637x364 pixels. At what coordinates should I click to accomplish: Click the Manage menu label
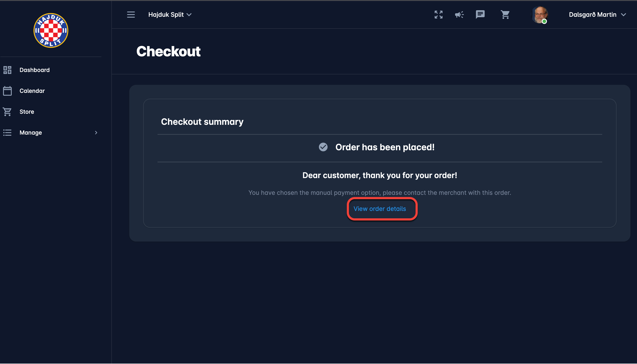tap(31, 133)
